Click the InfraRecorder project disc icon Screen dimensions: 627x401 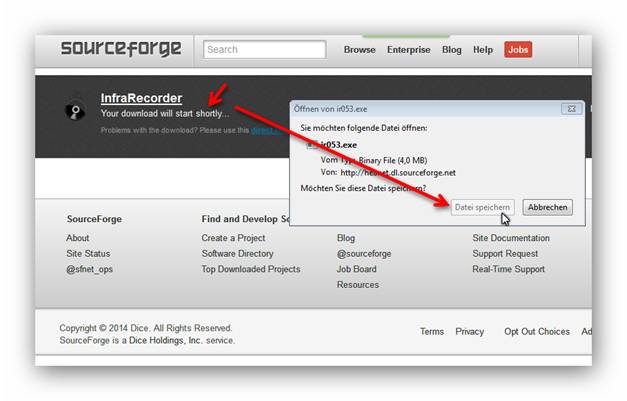click(75, 111)
